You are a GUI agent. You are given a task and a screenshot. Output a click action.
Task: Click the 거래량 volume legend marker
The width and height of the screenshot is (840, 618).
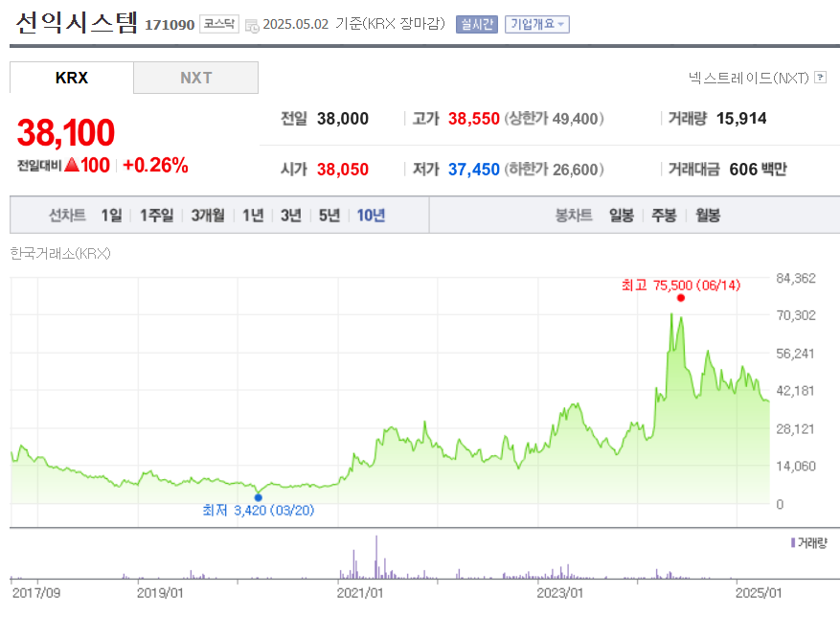793,543
